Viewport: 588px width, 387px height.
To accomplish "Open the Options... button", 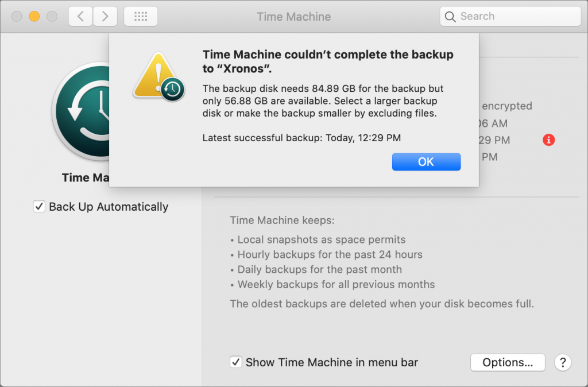I will coord(507,362).
